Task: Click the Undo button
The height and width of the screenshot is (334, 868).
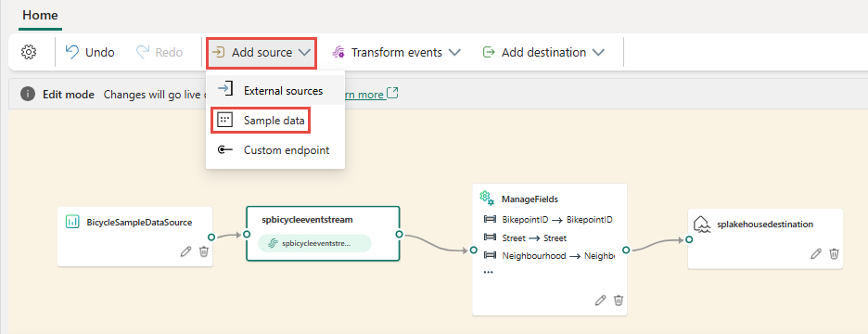Action: point(90,52)
